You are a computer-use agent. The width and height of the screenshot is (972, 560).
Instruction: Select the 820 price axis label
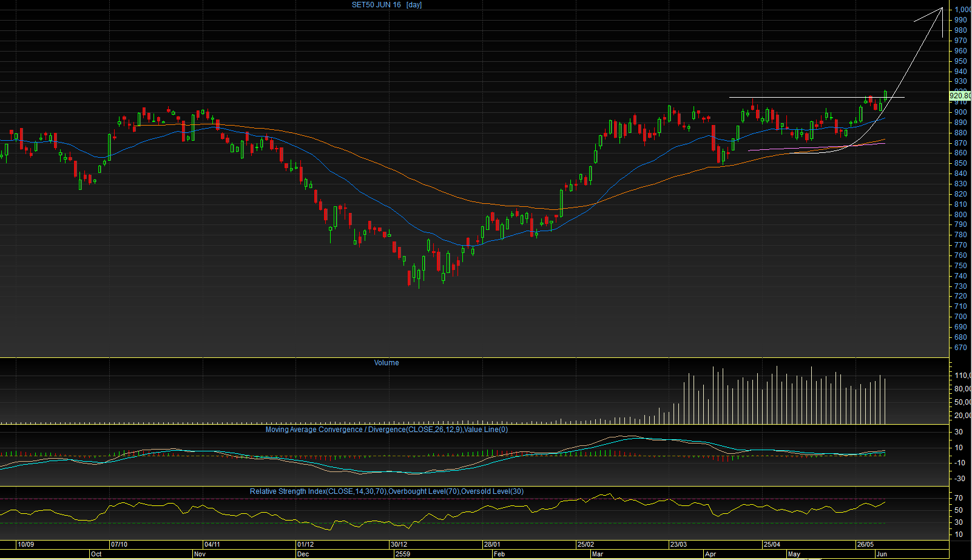point(960,194)
